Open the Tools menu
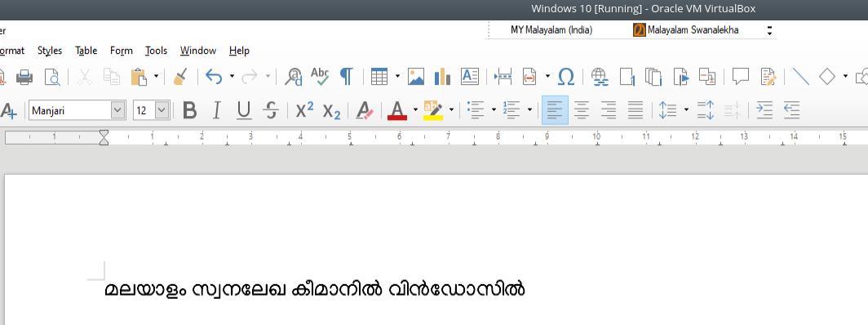The width and height of the screenshot is (868, 325). coord(156,51)
